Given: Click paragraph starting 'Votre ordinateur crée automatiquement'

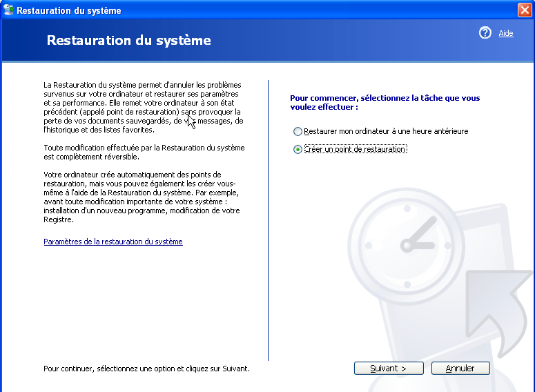Looking at the screenshot, I should coord(142,197).
